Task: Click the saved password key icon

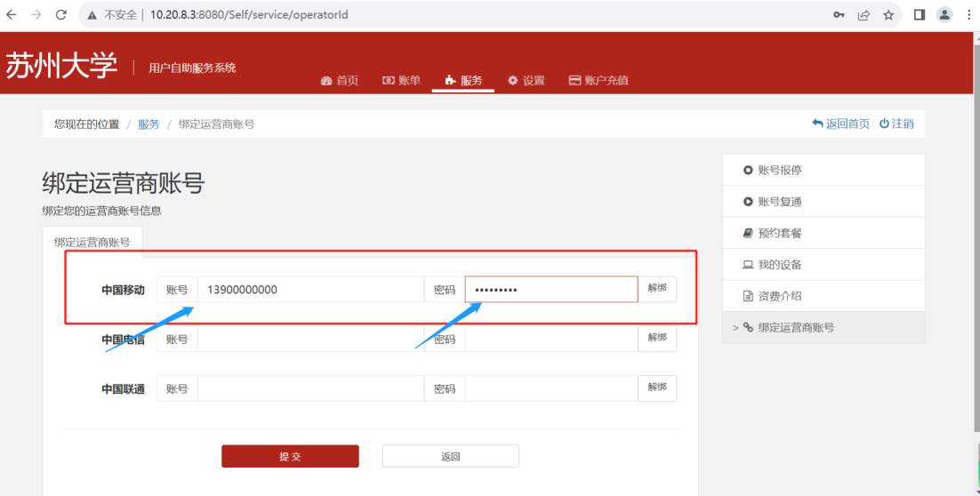Action: [x=839, y=15]
